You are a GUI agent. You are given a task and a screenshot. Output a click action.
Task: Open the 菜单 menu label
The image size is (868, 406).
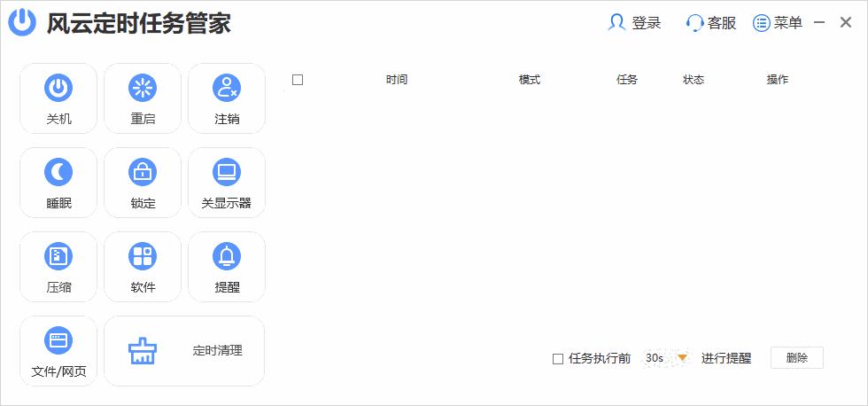coord(788,23)
